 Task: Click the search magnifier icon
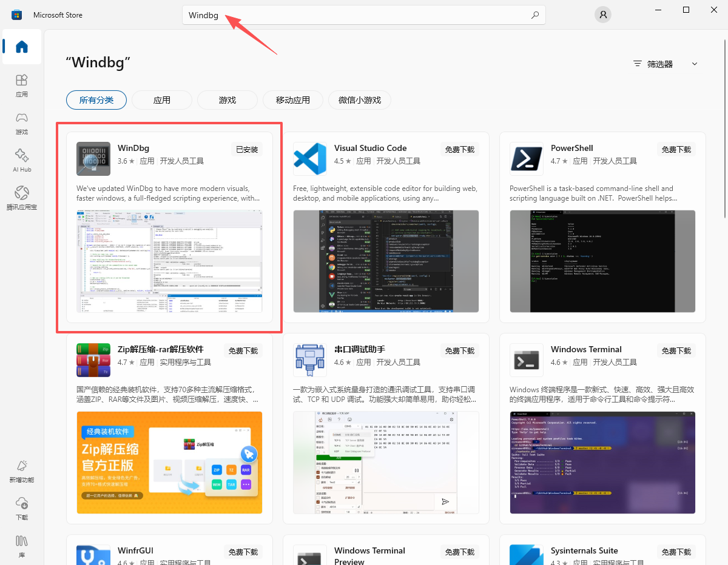click(534, 15)
